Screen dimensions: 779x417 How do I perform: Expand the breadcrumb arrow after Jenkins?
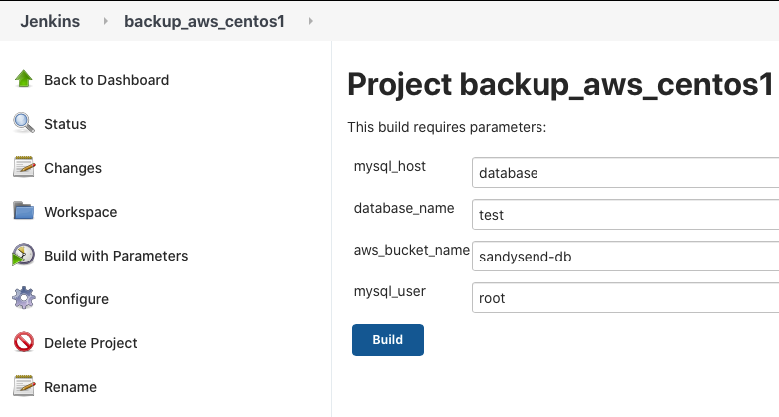coord(105,21)
